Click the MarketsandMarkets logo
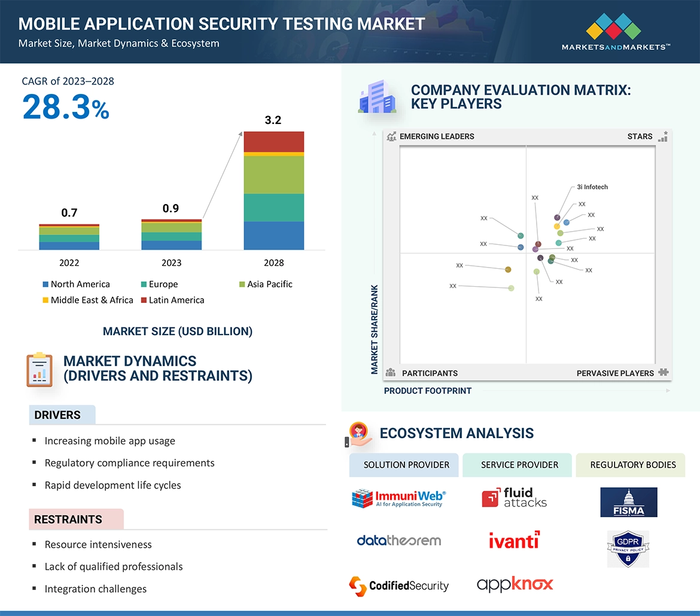 [x=616, y=32]
